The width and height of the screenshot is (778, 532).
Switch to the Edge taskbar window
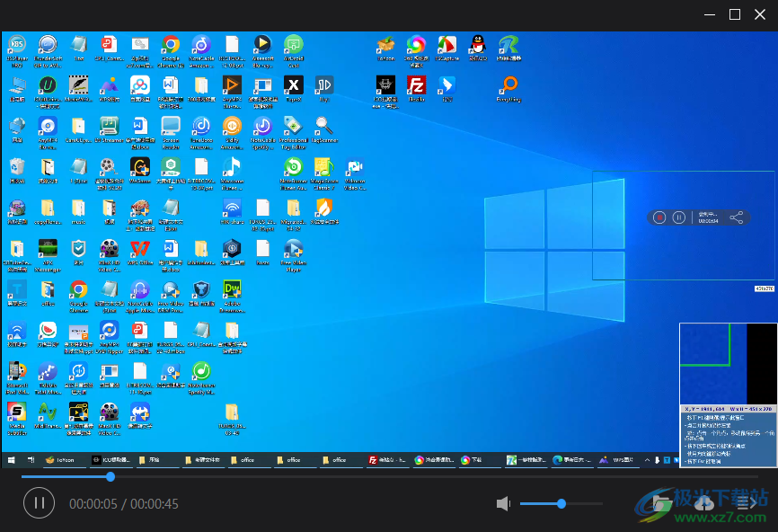(571, 460)
